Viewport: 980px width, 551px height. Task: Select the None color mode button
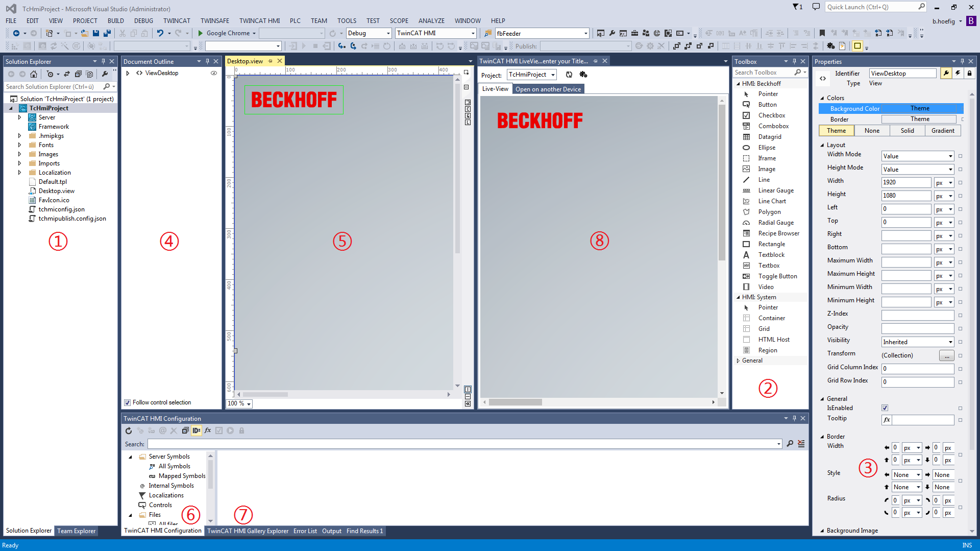coord(872,131)
